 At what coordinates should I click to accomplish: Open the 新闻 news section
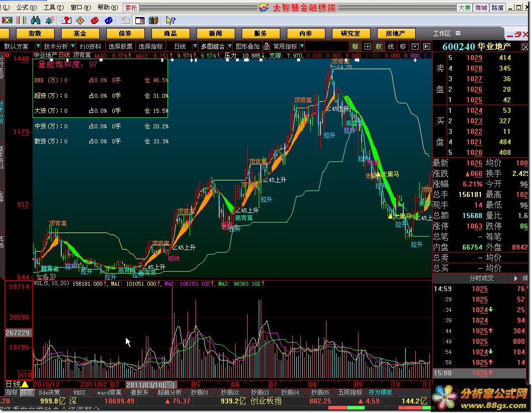[x=216, y=33]
